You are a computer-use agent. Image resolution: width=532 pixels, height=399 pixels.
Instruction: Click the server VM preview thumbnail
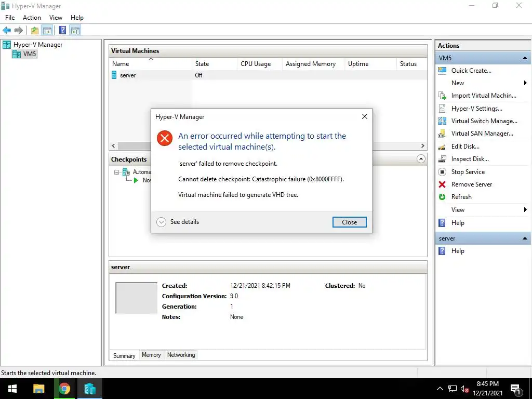[x=137, y=298]
